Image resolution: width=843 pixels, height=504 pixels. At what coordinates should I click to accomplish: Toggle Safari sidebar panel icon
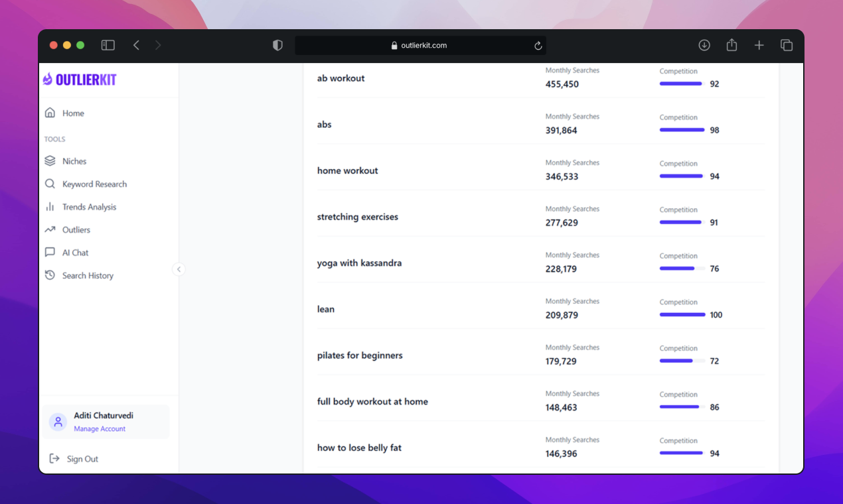click(x=108, y=45)
